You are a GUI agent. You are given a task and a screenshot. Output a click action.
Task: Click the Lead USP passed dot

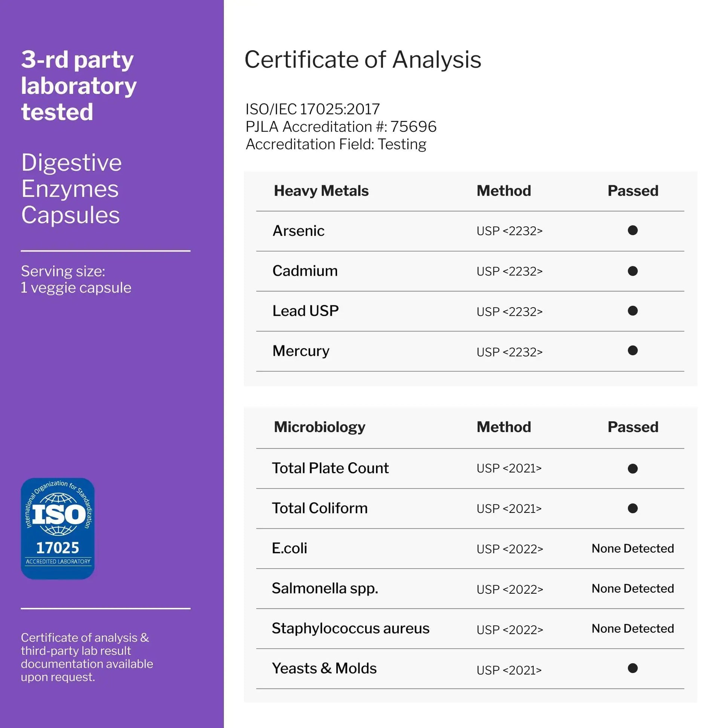633,311
